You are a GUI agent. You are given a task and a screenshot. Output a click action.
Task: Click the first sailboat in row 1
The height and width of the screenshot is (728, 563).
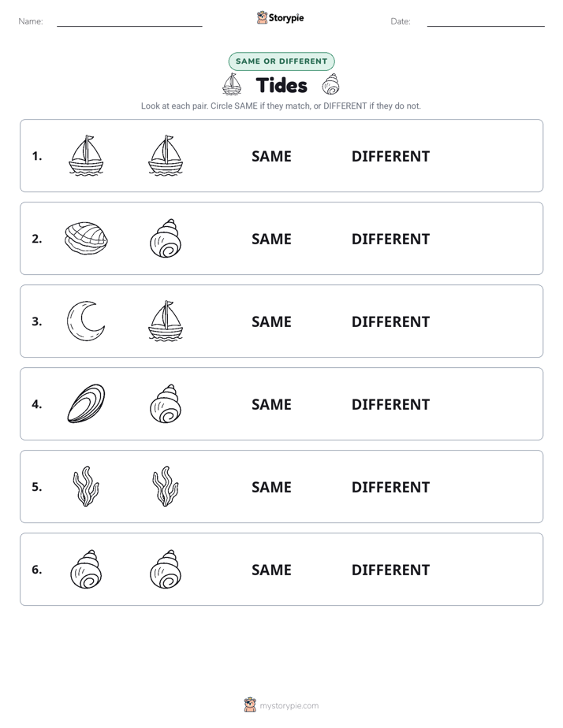click(x=86, y=155)
